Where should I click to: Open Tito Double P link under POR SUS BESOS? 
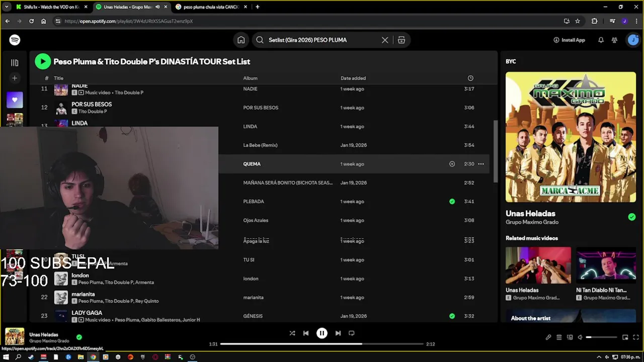pyautogui.click(x=93, y=112)
